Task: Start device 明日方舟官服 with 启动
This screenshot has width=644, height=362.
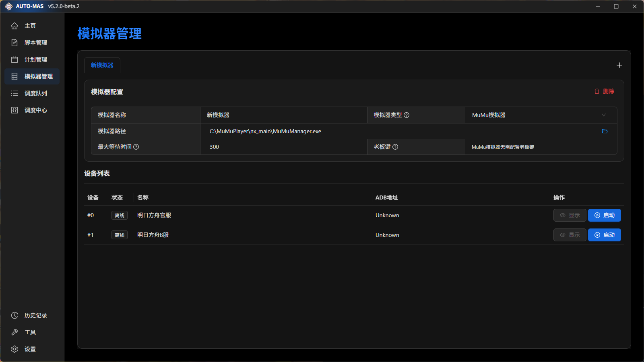Action: coord(604,215)
